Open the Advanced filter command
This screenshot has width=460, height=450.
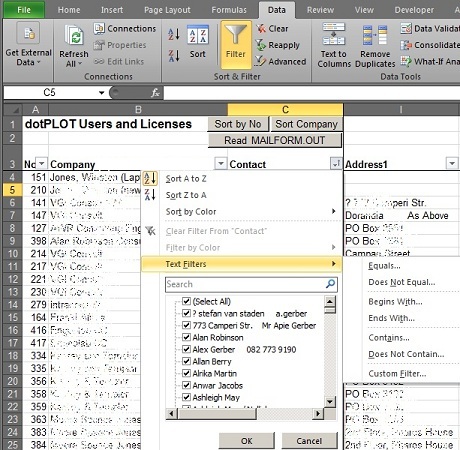[x=280, y=61]
